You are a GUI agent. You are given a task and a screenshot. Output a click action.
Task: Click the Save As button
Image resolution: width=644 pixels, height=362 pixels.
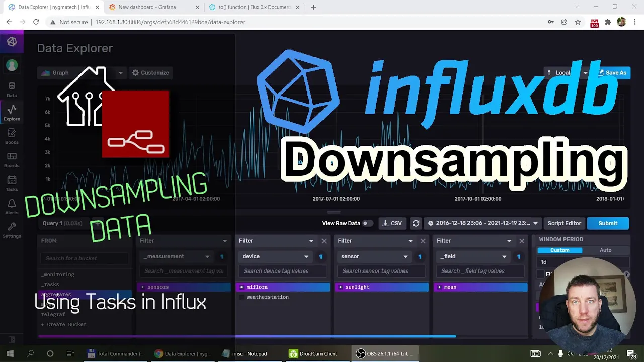(x=611, y=73)
